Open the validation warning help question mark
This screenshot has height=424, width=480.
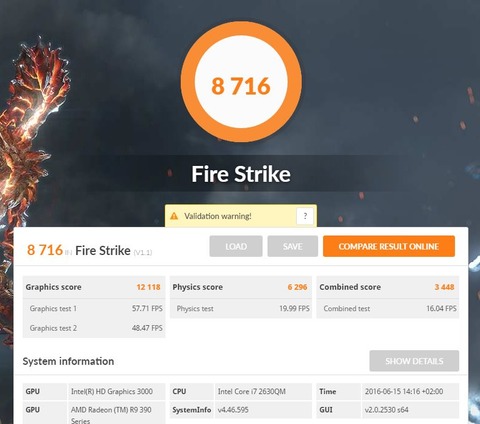pyautogui.click(x=305, y=216)
